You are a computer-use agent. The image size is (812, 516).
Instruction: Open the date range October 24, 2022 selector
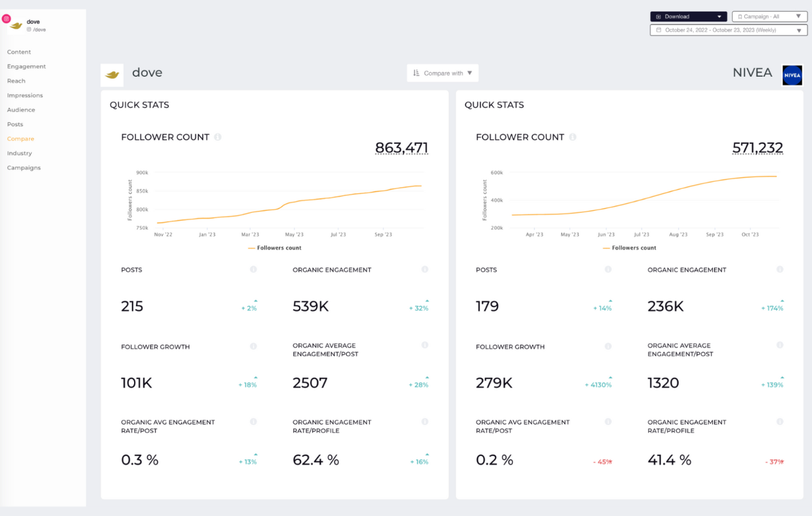(x=728, y=30)
